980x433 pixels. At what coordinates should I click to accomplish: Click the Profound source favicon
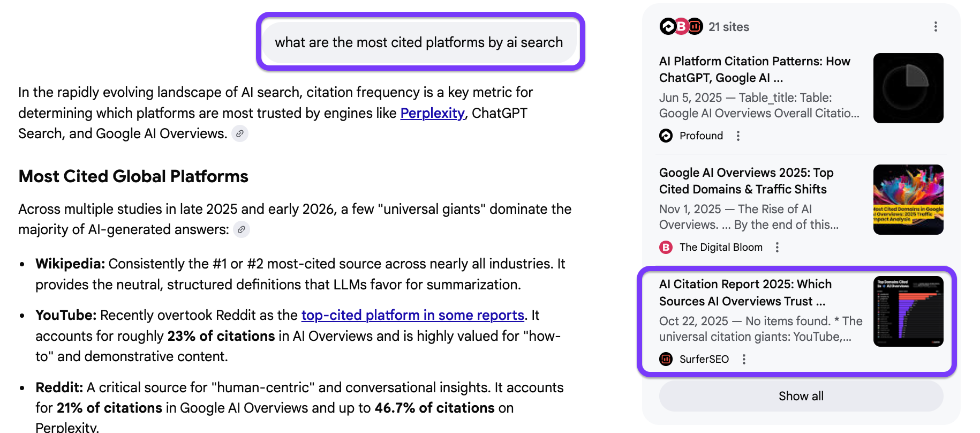tap(666, 136)
